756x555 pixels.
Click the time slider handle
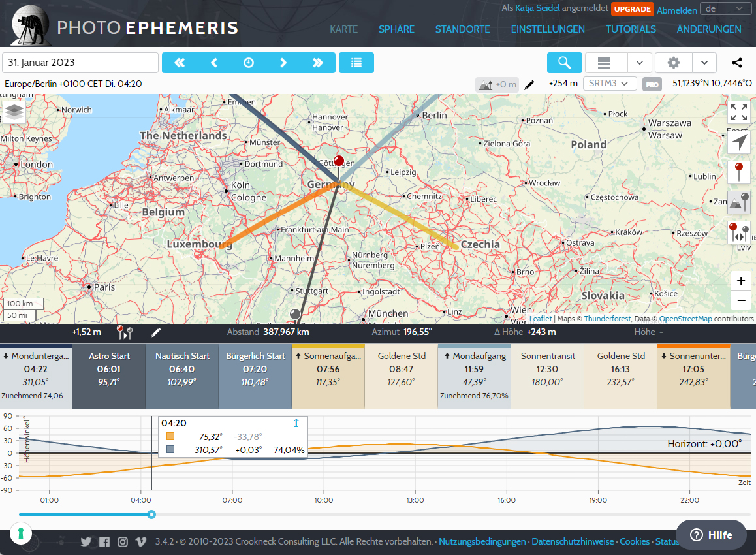[151, 515]
